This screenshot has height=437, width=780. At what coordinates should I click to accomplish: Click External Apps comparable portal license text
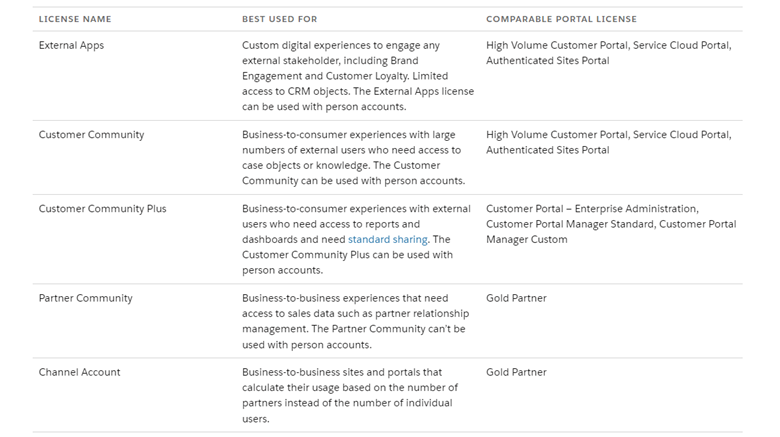pyautogui.click(x=608, y=53)
